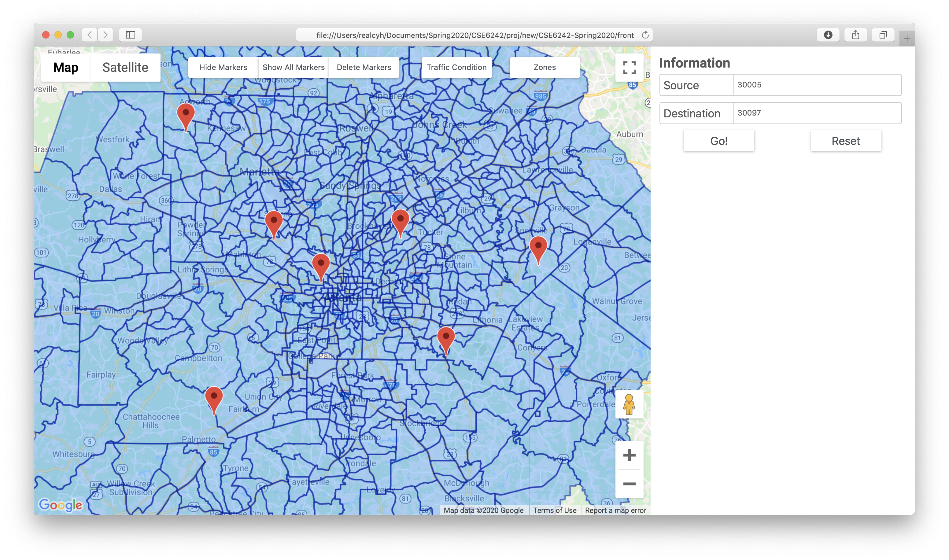Click Map data ©2020 Google text
This screenshot has height=560, width=949.
[483, 510]
